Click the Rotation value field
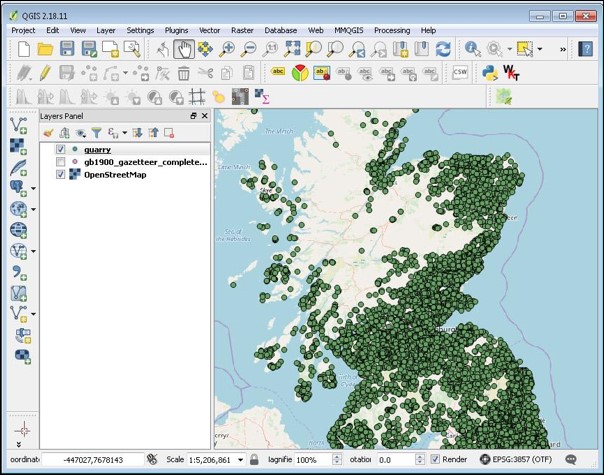This screenshot has width=604, height=475. coord(396,460)
